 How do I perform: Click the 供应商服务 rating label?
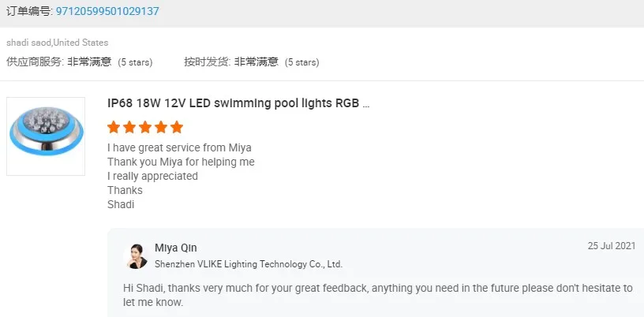pos(35,62)
